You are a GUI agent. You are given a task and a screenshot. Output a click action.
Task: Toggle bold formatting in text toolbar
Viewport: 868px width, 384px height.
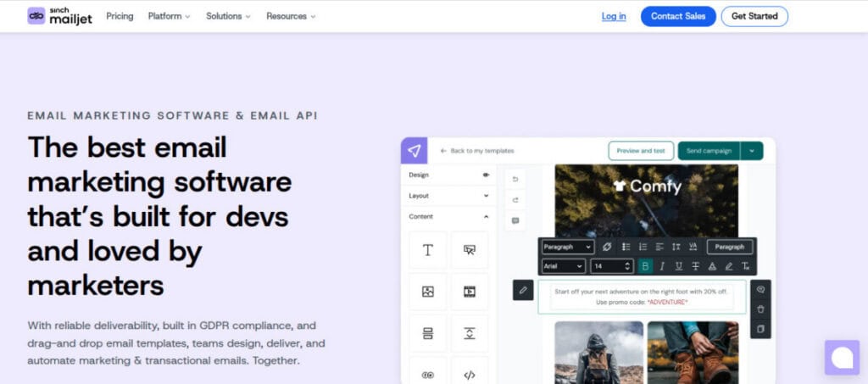[x=645, y=266]
